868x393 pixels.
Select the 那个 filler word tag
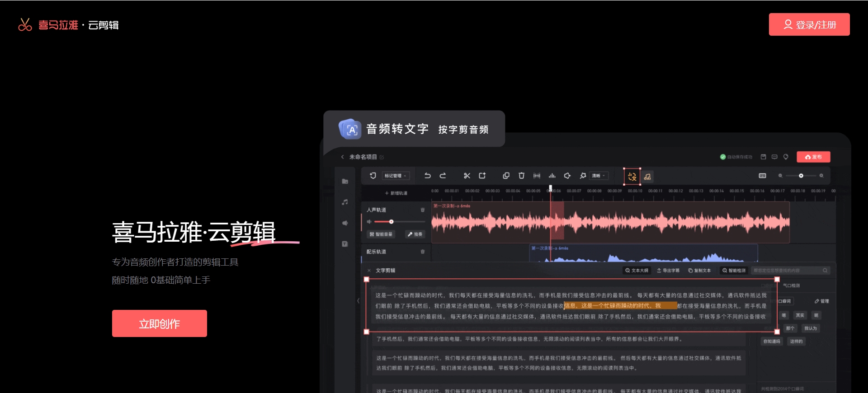click(790, 328)
